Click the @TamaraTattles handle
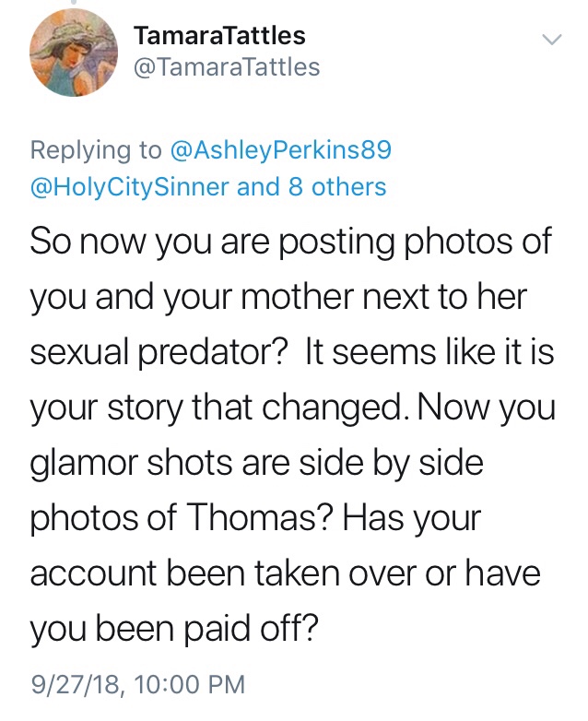 tap(227, 67)
